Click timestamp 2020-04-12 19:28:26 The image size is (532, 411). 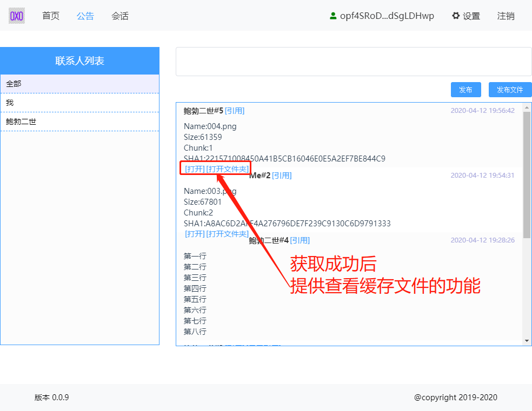pyautogui.click(x=482, y=240)
